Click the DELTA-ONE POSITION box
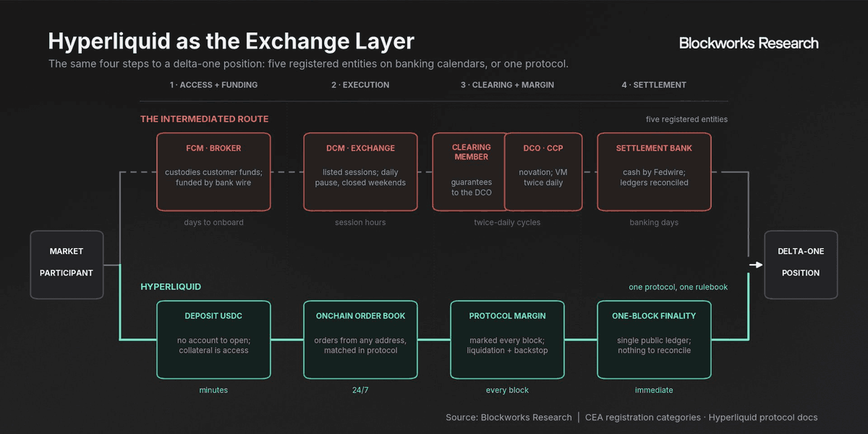The width and height of the screenshot is (868, 434). point(801,265)
